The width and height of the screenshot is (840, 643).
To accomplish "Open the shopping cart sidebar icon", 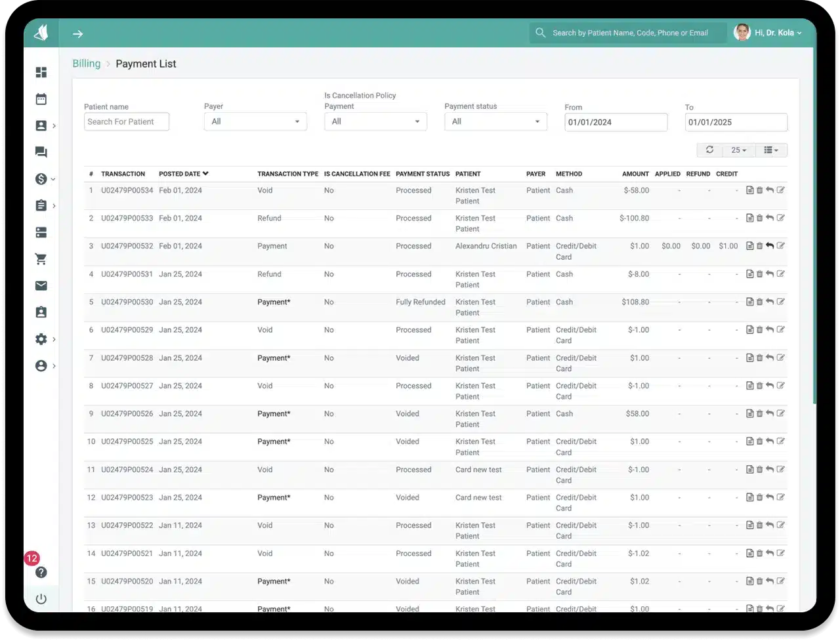I will click(41, 259).
